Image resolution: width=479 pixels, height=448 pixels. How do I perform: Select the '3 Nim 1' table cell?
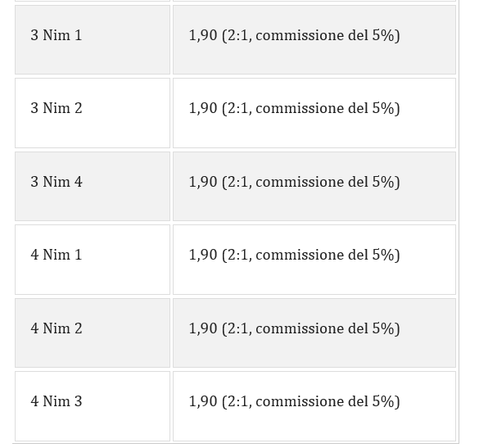[x=93, y=40]
